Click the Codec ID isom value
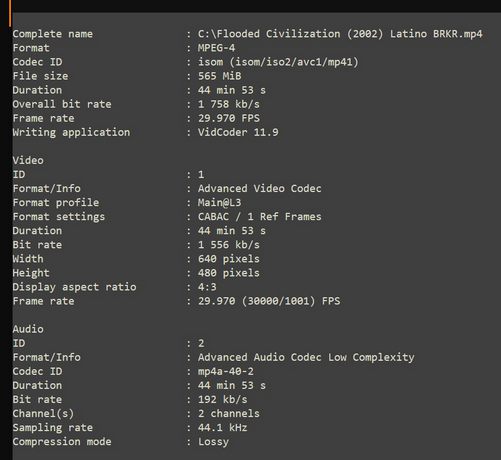 click(278, 62)
